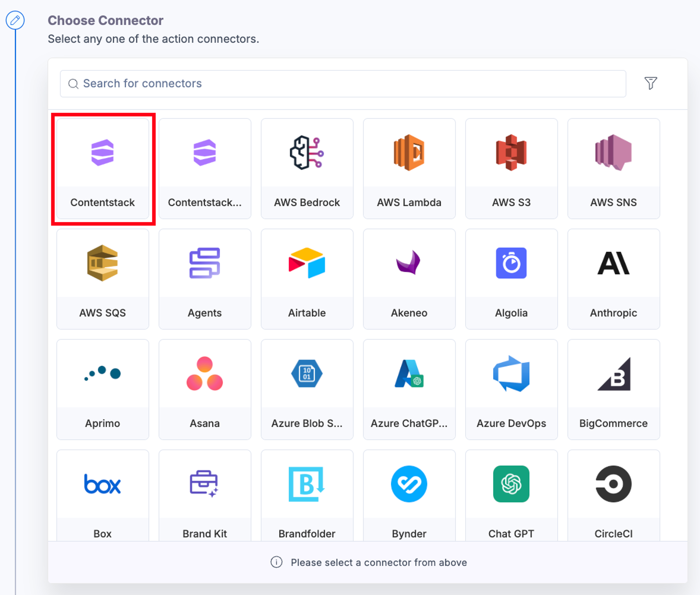Choose the Airtable connector
700x595 pixels.
pos(307,279)
